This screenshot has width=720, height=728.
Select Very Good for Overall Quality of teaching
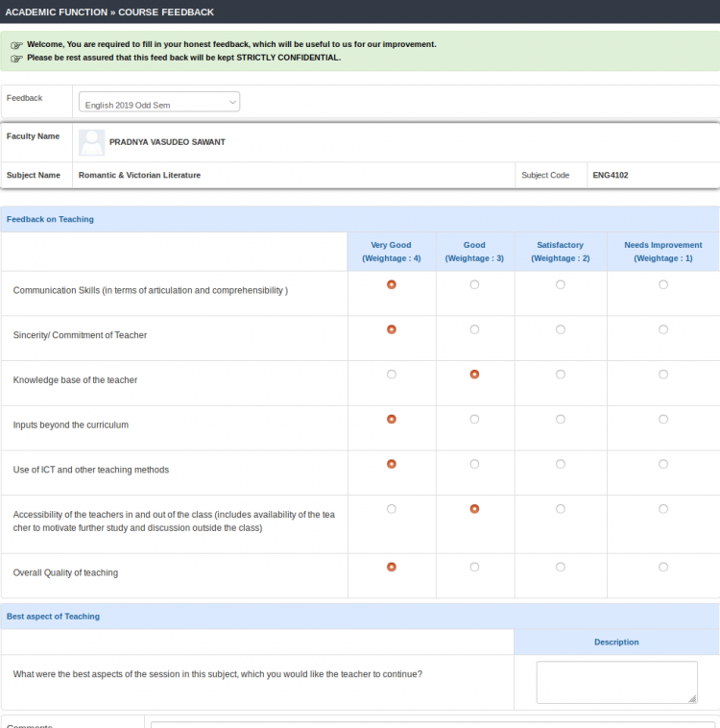(x=392, y=567)
